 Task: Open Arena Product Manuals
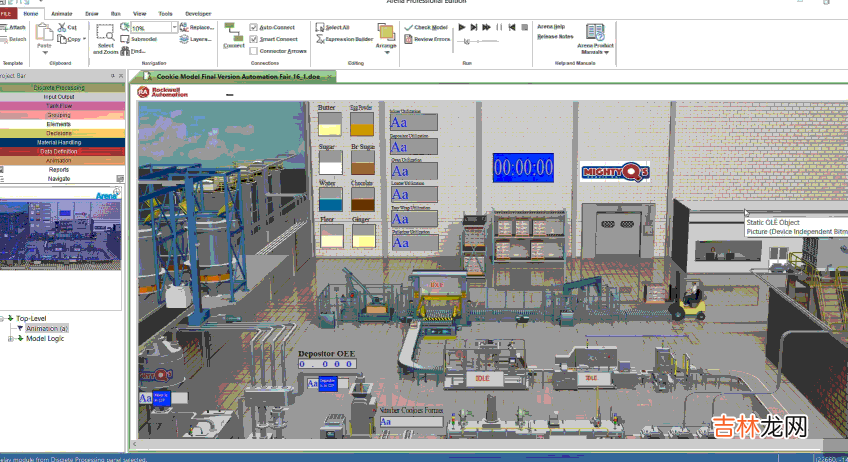click(596, 38)
